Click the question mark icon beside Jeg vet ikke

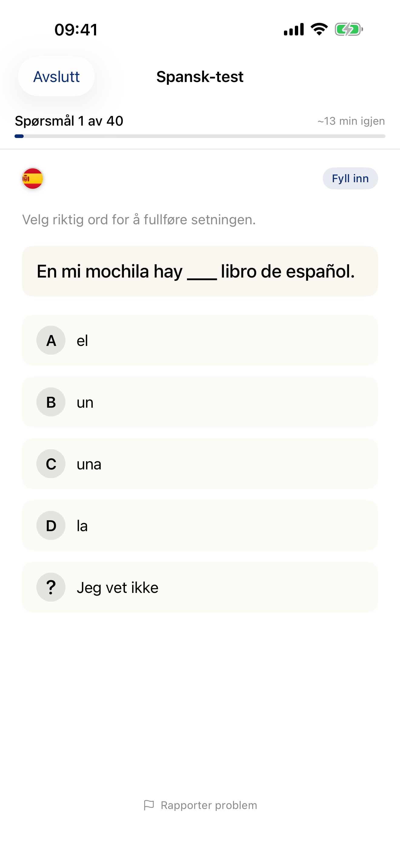pos(51,587)
